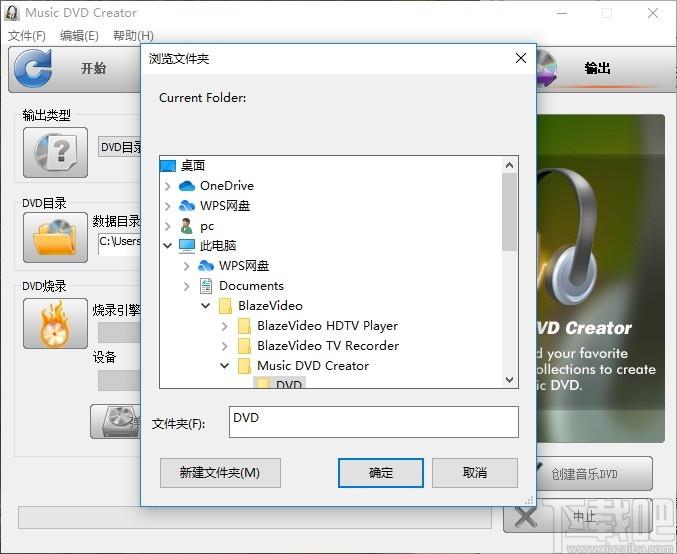Screen dimensions: 677x554
Task: Select the Music DVD Creator folder label
Action: point(313,366)
